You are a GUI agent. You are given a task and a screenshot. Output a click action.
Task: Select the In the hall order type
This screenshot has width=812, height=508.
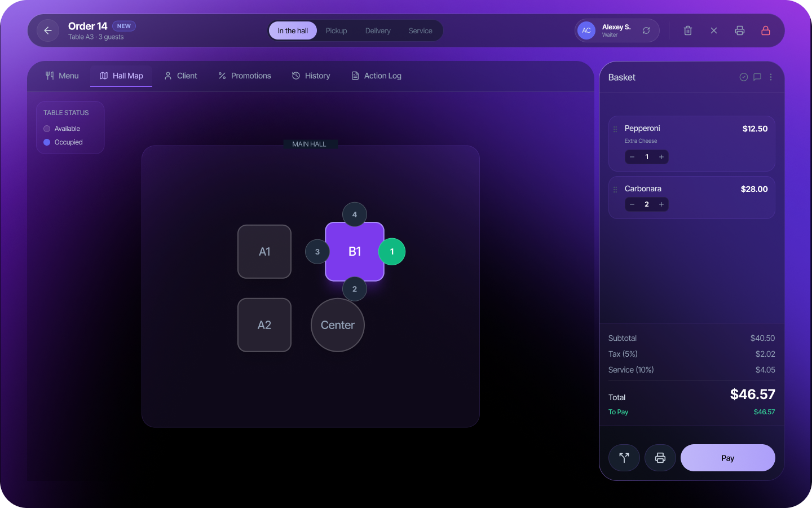(x=293, y=30)
